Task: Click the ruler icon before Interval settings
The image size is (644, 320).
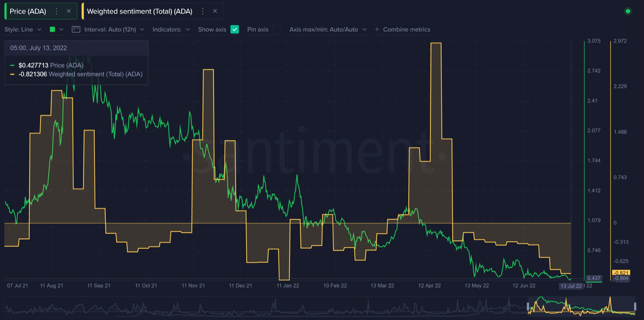Action: tap(76, 29)
